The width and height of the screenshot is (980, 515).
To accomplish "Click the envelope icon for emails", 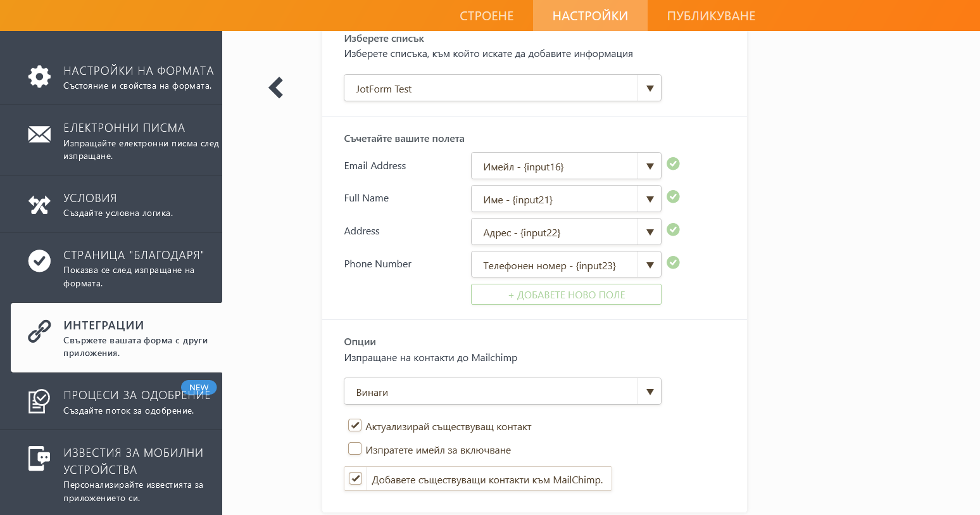I will 39,134.
